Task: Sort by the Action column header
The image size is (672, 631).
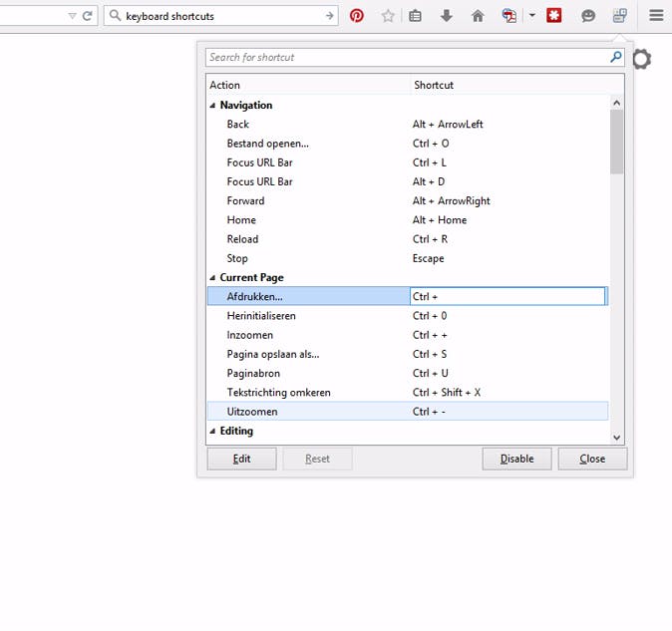Action: tap(308, 85)
